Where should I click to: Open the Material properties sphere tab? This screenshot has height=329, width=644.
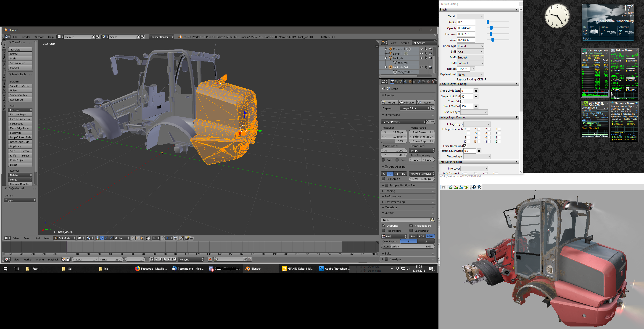click(x=428, y=82)
